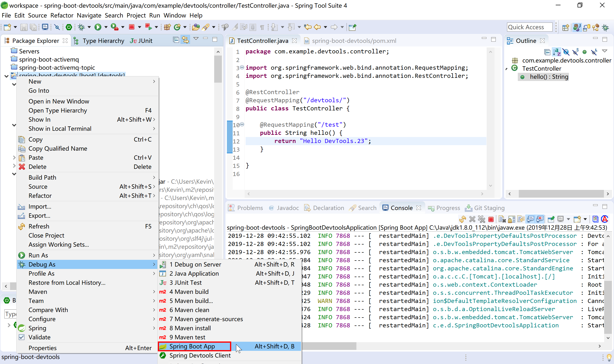Open Package Explorer View Menu triangle
Image resolution: width=614 pixels, height=364 pixels.
[196, 39]
